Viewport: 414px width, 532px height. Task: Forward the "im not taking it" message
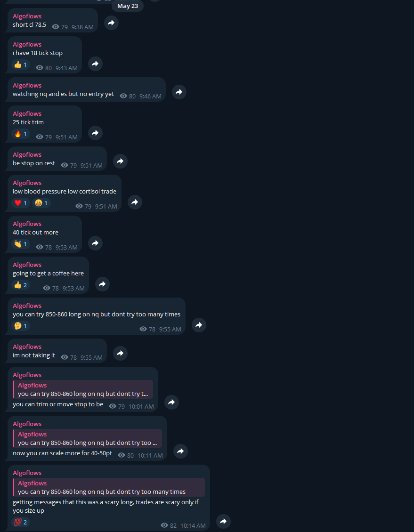(x=121, y=353)
